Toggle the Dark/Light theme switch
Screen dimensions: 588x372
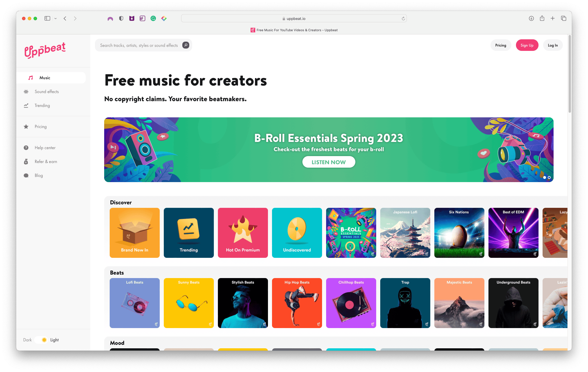click(x=41, y=340)
